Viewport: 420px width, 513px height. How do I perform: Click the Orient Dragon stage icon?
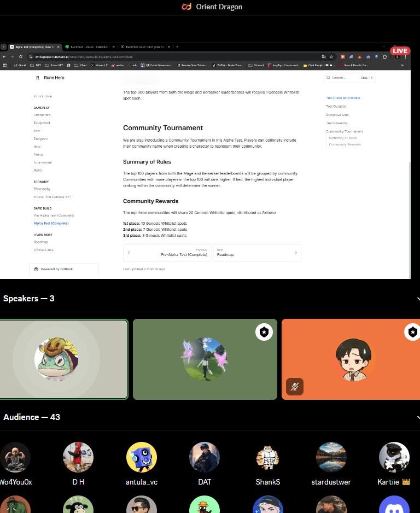tap(186, 7)
